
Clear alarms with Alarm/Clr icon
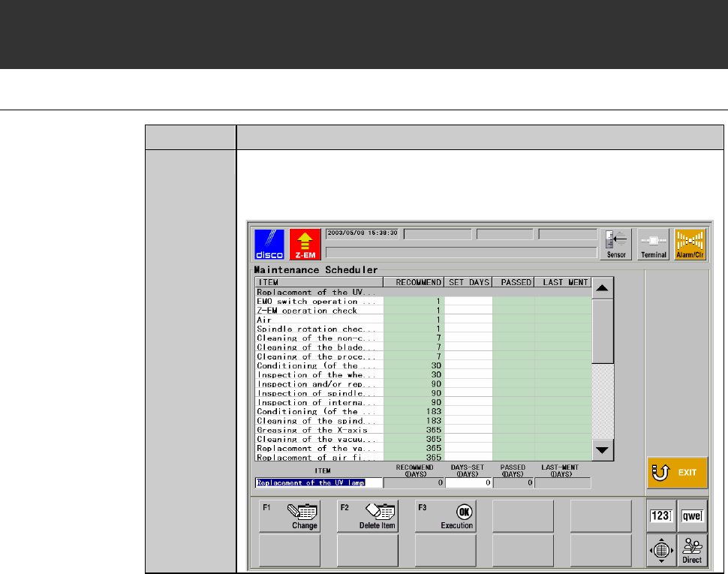[x=690, y=244]
